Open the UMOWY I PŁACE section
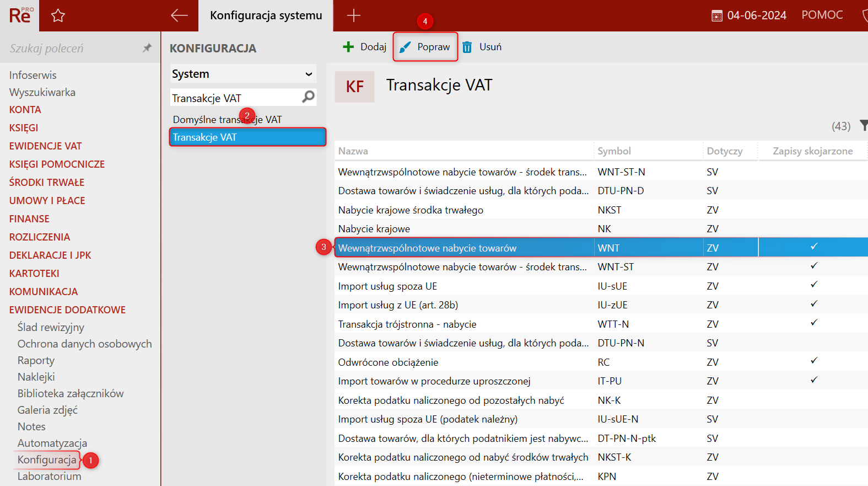Viewport: 868px width, 486px height. pos(47,201)
